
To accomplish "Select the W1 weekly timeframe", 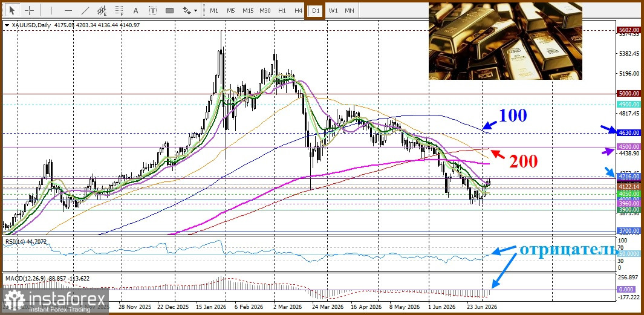I will click(333, 10).
